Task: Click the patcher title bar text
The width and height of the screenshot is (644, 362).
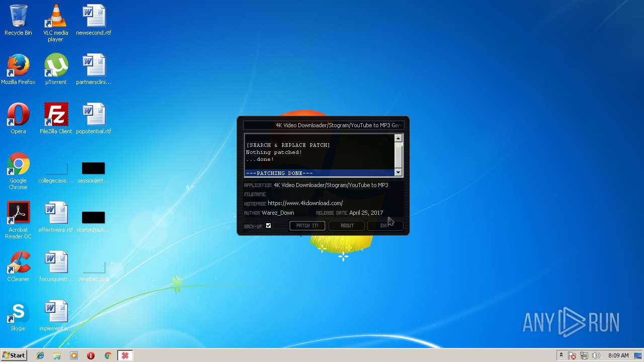Action: 338,125
